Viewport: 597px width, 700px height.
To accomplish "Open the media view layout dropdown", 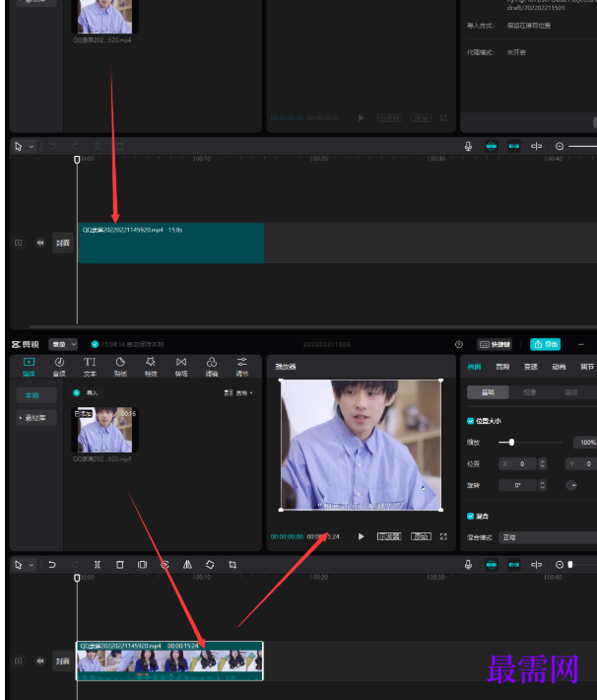I will (238, 392).
